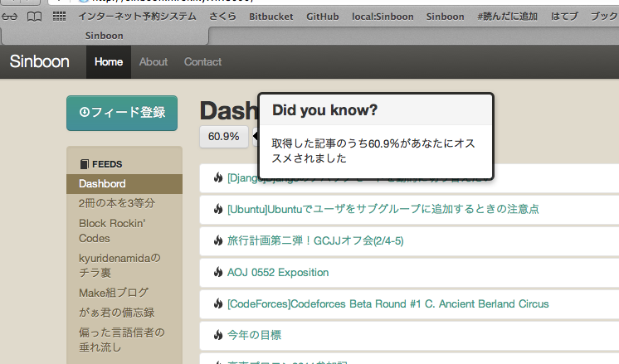Click the 60.9% stats button
Image resolution: width=619 pixels, height=364 pixels.
[224, 137]
